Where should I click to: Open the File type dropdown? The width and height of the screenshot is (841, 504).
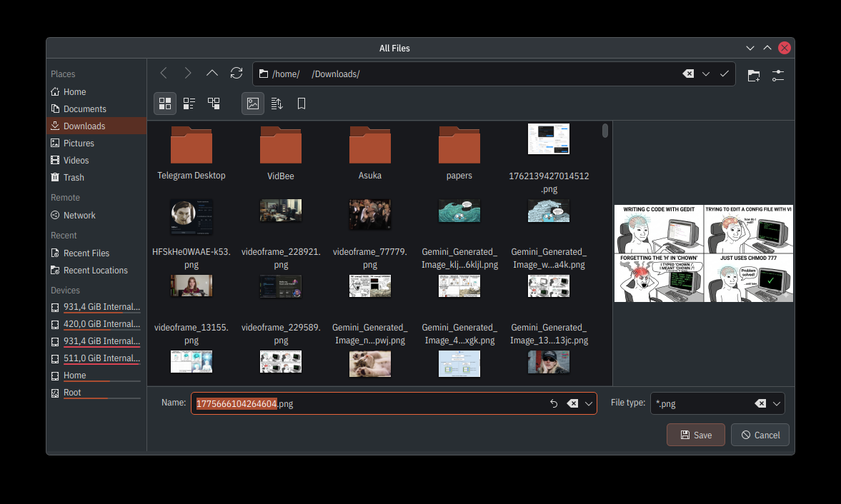point(776,403)
